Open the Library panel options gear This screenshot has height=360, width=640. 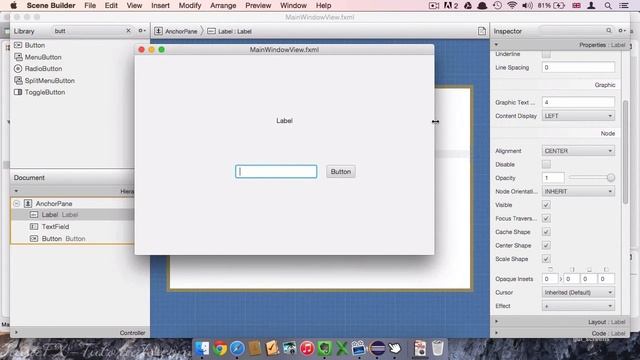pyautogui.click(x=142, y=31)
